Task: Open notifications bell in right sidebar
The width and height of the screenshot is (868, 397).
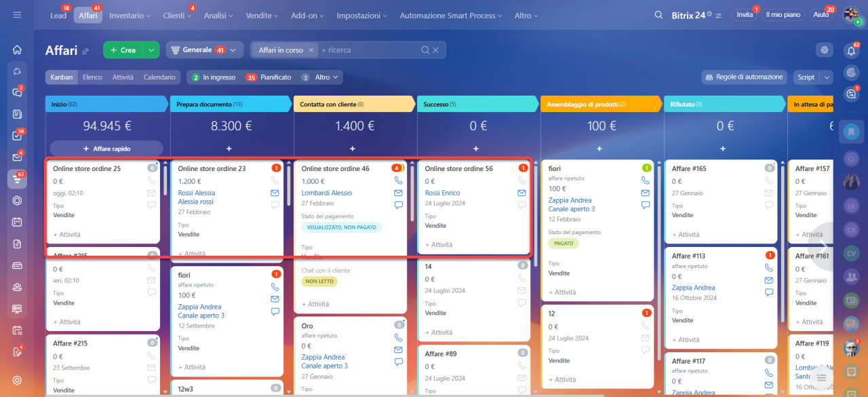Action: click(851, 50)
